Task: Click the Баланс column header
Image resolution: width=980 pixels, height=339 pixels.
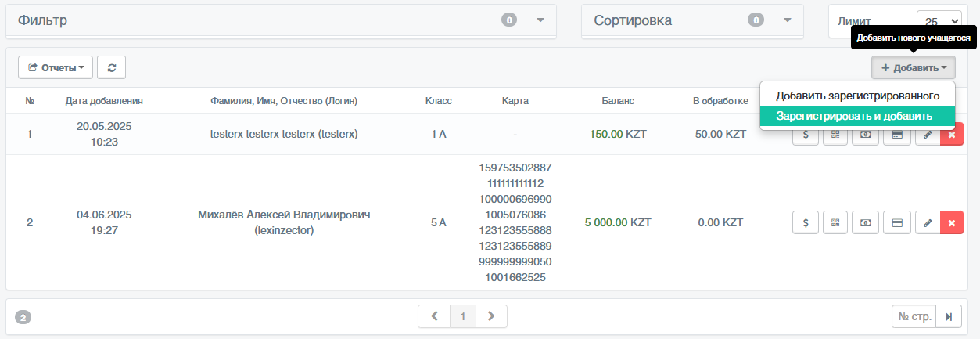Action: click(x=618, y=101)
